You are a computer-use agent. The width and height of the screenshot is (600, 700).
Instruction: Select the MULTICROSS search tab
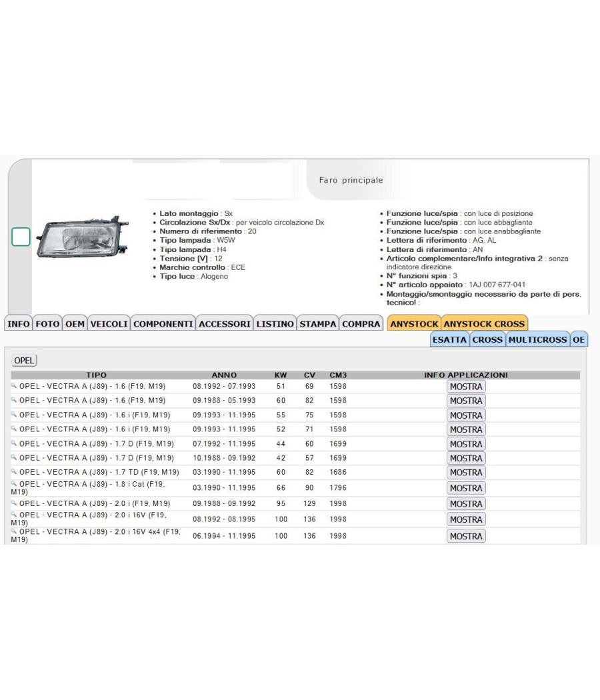coord(537,340)
